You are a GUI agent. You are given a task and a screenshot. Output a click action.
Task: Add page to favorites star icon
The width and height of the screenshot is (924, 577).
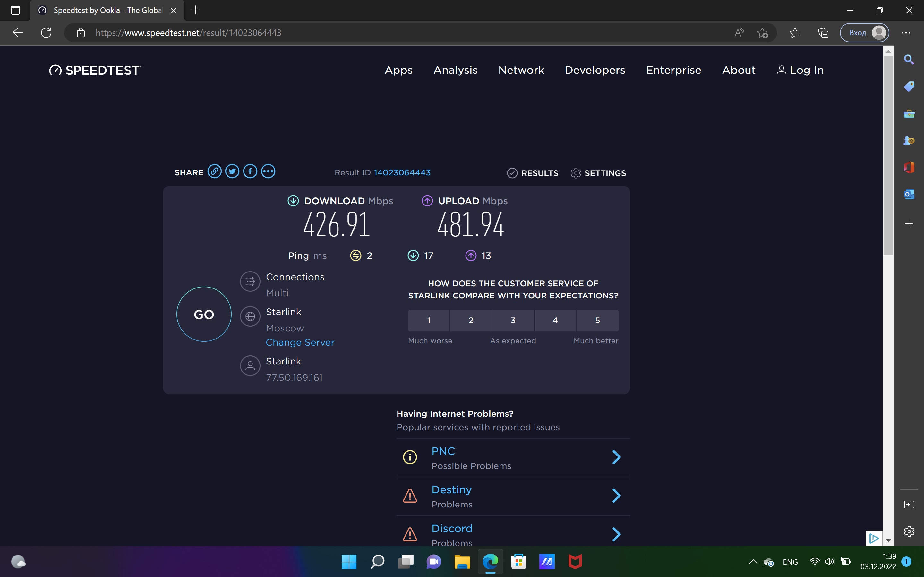[763, 33]
